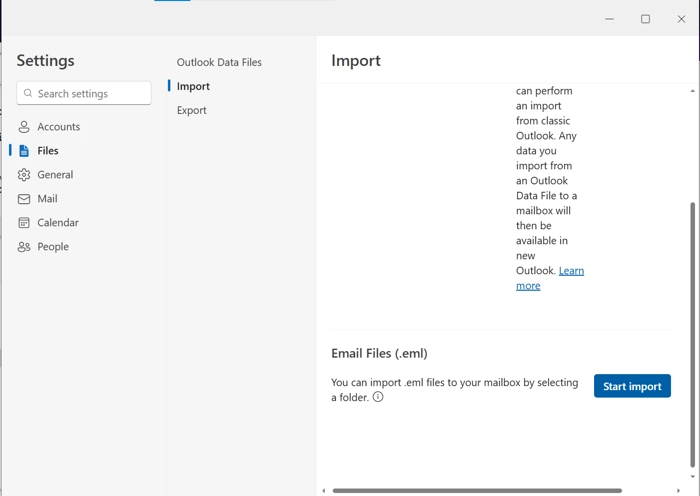Focus the Search settings field
Image resolution: width=700 pixels, height=496 pixels.
click(x=84, y=93)
